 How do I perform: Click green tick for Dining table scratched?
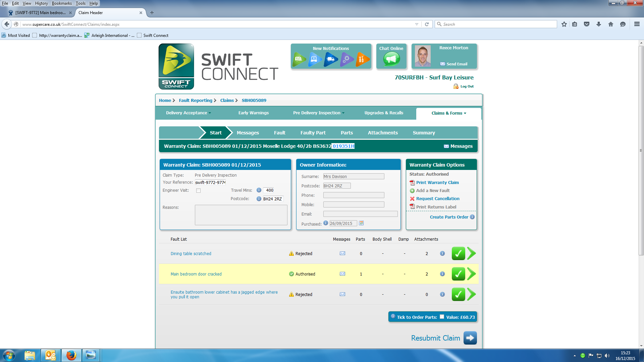pyautogui.click(x=458, y=253)
